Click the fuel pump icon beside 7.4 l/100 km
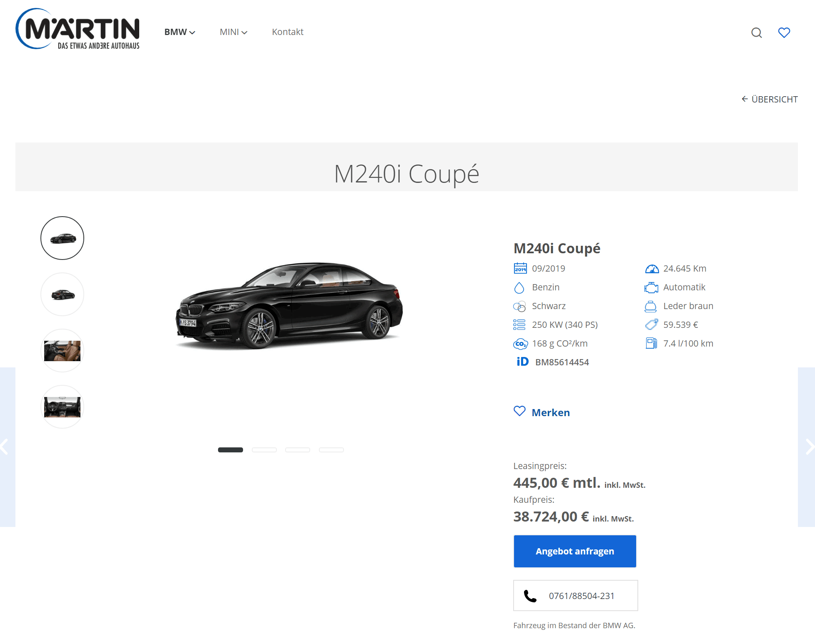Image resolution: width=815 pixels, height=644 pixels. click(651, 343)
